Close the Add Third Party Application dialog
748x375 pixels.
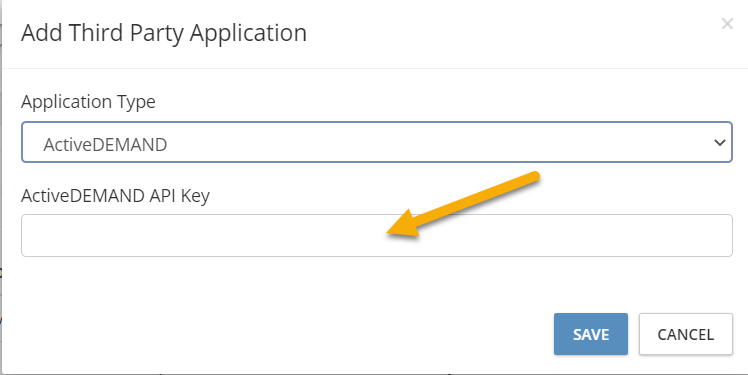point(727,23)
